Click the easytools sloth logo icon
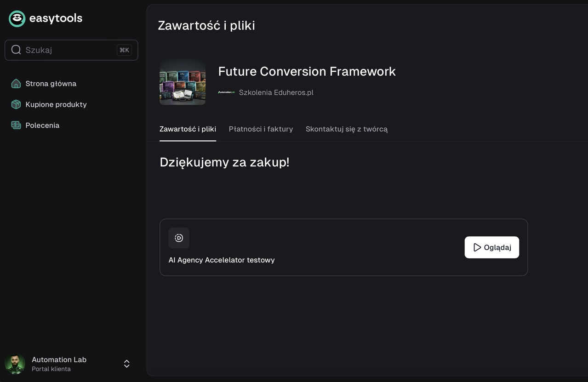588x382 pixels. pyautogui.click(x=17, y=18)
